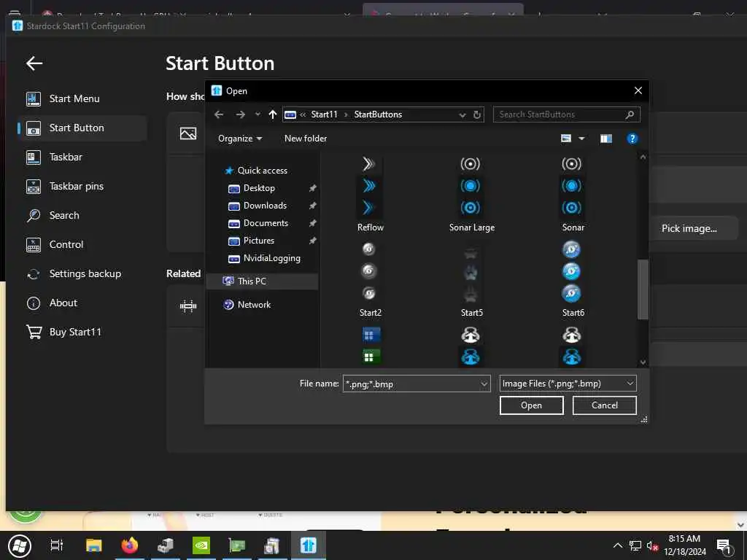Open the Organize menu
The image size is (747, 560).
point(240,139)
